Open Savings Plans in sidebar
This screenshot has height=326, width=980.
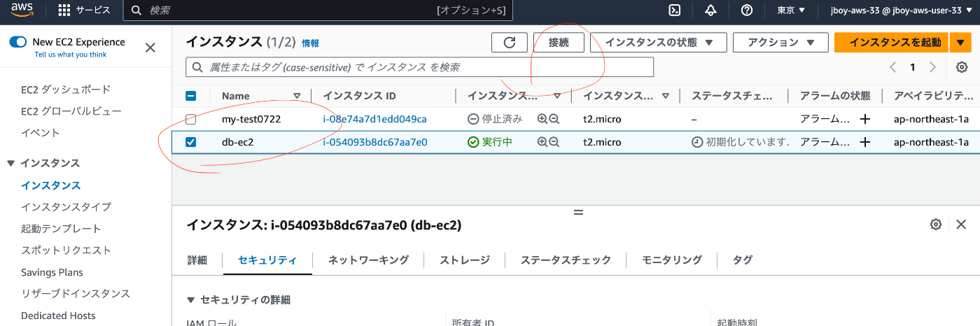pyautogui.click(x=52, y=273)
